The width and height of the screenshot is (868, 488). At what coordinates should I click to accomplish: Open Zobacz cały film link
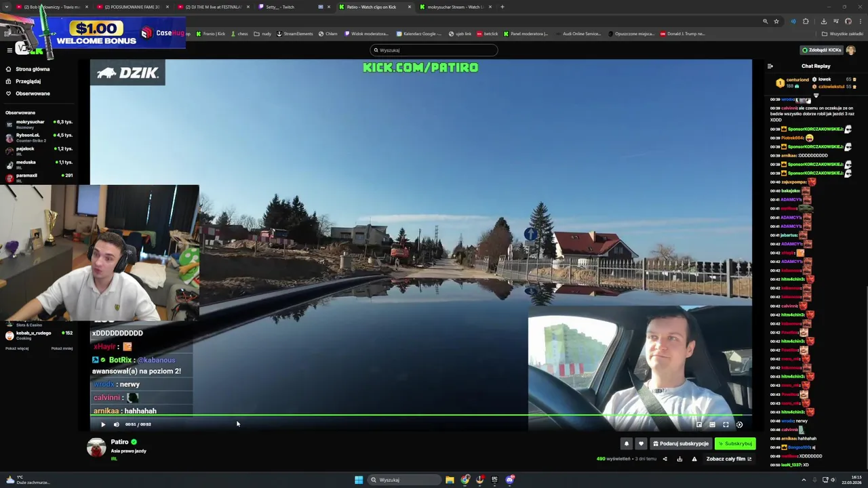tap(728, 459)
